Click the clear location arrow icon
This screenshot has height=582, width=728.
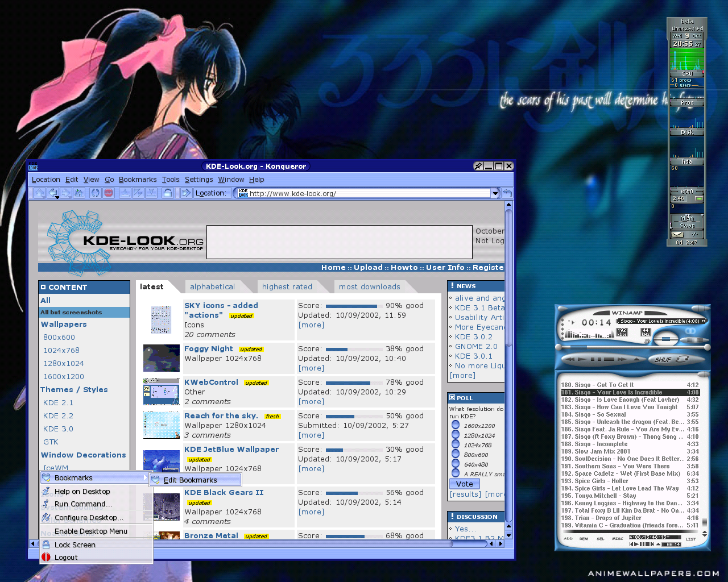tap(187, 193)
